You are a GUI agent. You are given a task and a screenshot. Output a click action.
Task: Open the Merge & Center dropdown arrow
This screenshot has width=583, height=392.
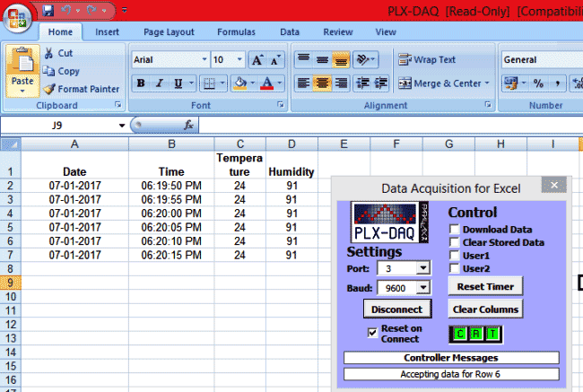click(x=487, y=83)
